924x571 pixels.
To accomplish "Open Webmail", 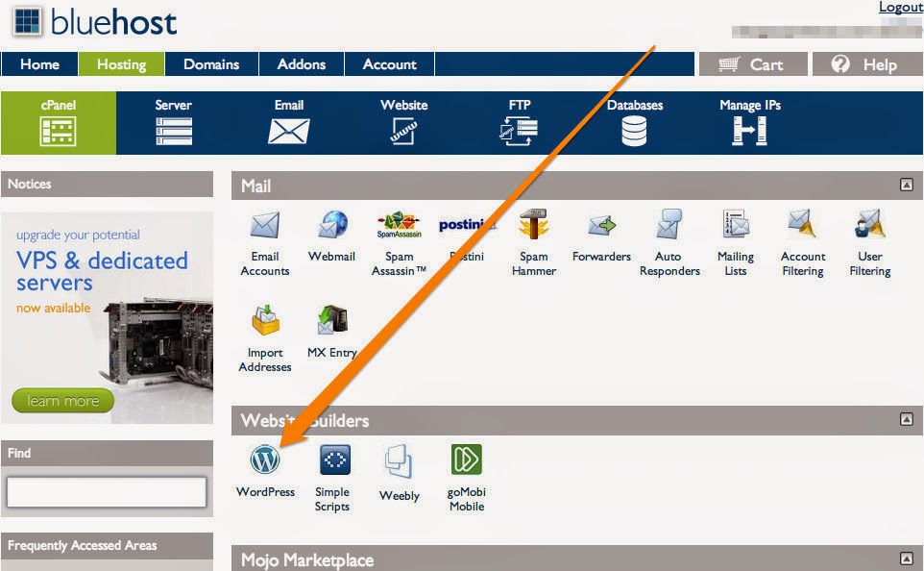I will [331, 236].
